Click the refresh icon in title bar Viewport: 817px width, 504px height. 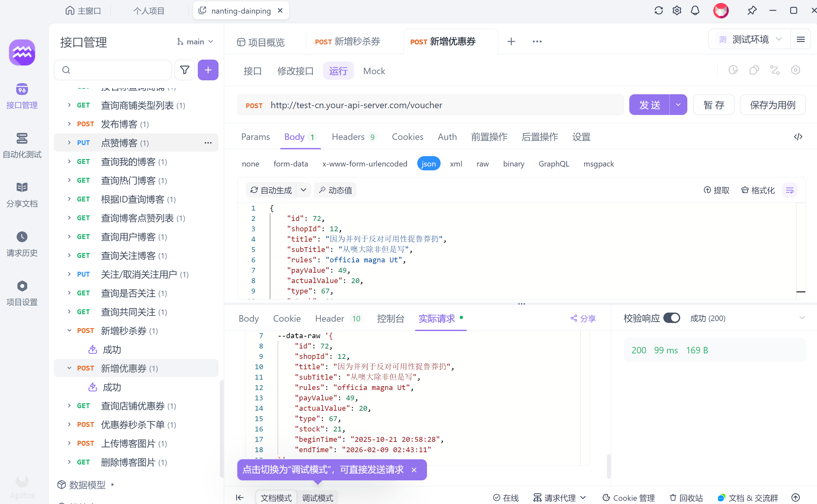pos(658,11)
